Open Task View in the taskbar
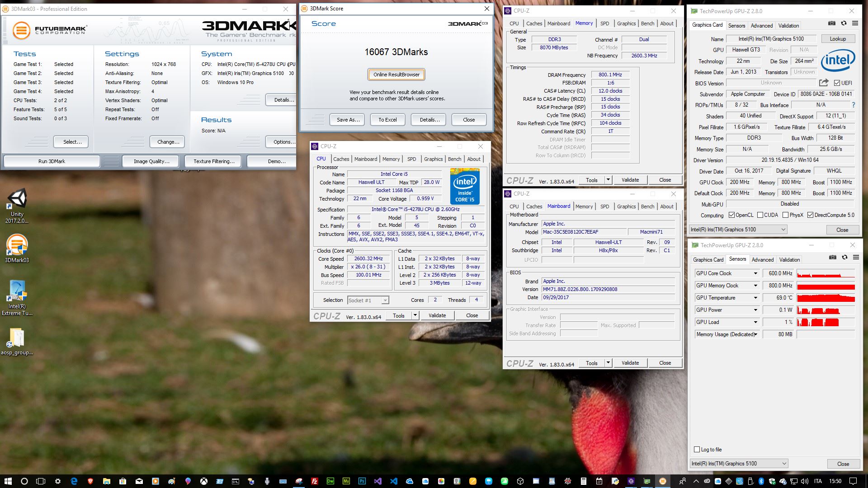Image resolution: width=868 pixels, height=488 pixels. tap(41, 481)
